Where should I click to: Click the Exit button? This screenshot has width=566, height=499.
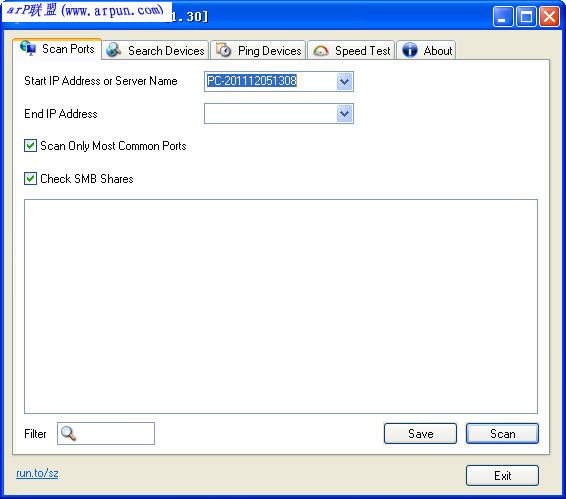(502, 476)
